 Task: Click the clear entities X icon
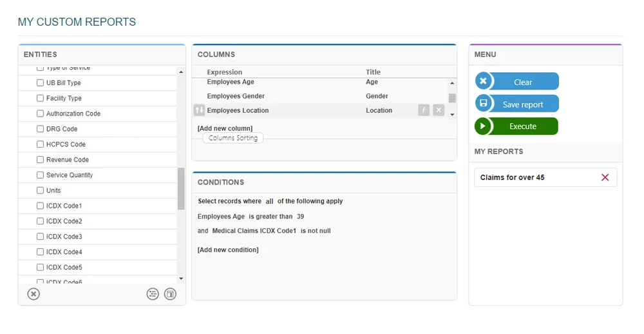pyautogui.click(x=33, y=294)
